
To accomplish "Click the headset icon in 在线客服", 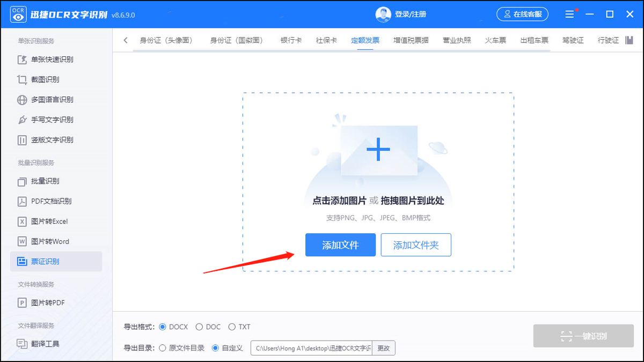I will (x=508, y=14).
